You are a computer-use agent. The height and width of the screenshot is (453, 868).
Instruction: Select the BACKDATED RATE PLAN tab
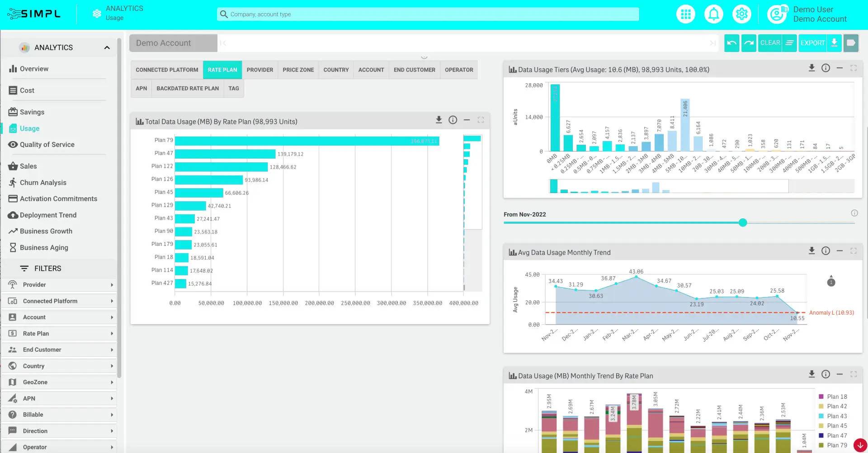point(188,89)
